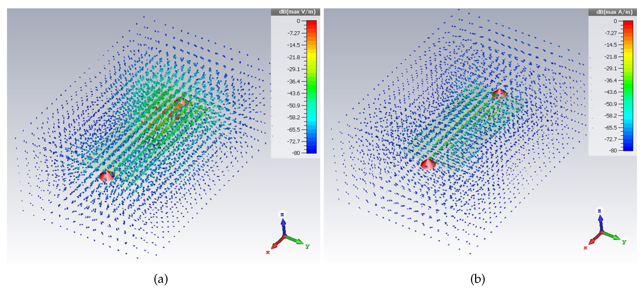The height and width of the screenshot is (293, 644).
Task: Click the -58.2 value on the V/m legend
Action: tap(294, 117)
